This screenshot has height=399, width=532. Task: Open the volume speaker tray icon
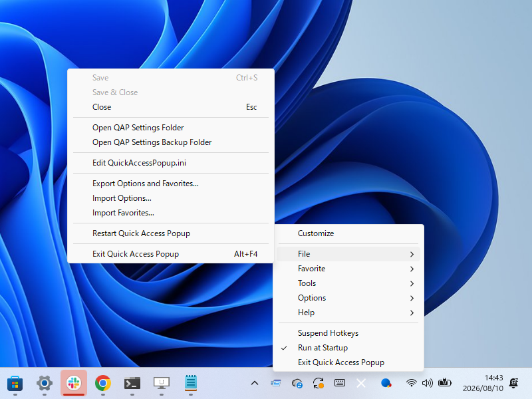click(x=428, y=383)
